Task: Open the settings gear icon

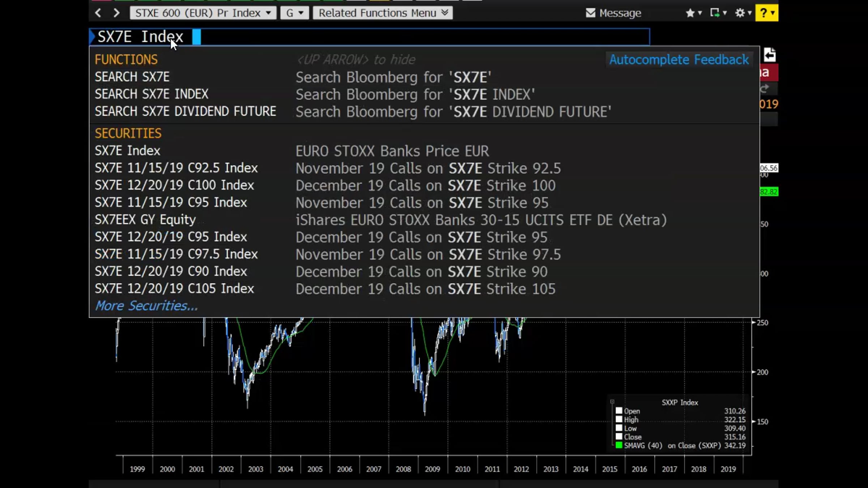Action: [740, 13]
